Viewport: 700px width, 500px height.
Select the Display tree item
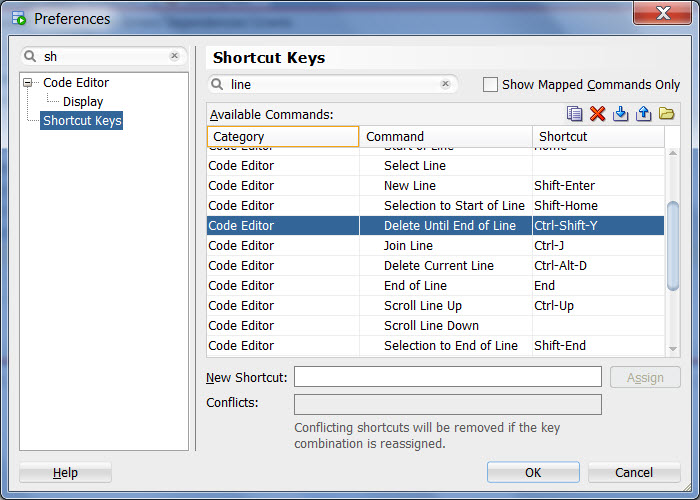[x=83, y=102]
